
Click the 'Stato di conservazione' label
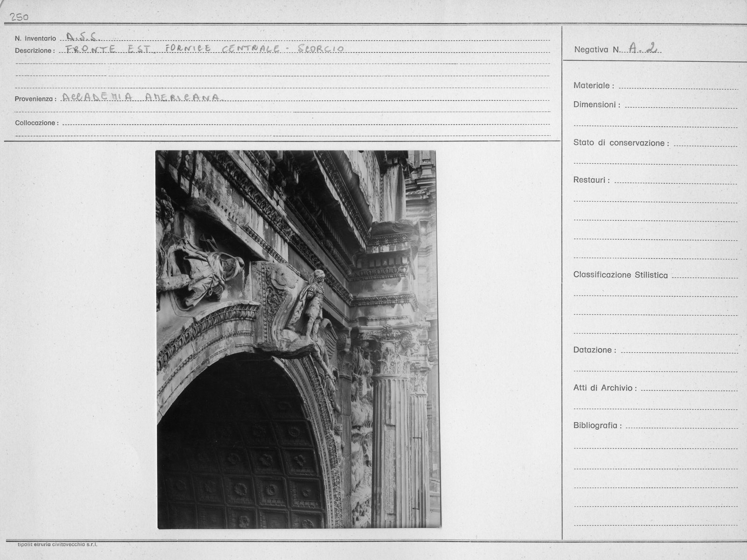coord(621,143)
